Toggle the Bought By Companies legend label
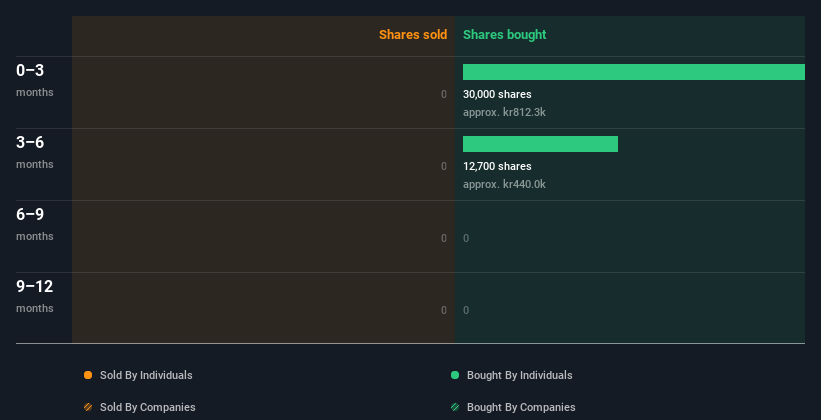This screenshot has width=821, height=420. [521, 407]
